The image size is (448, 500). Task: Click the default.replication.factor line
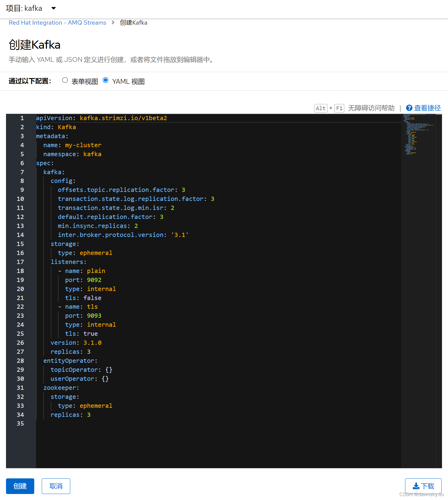[110, 217]
